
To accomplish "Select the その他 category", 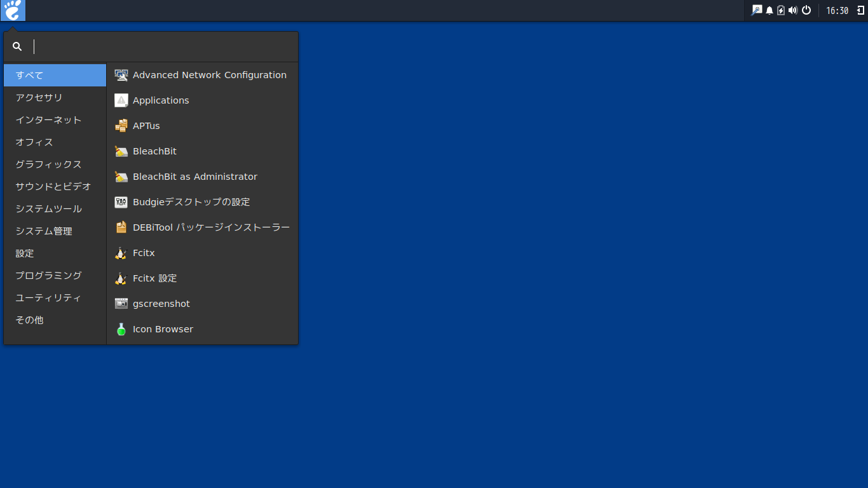I will (55, 320).
